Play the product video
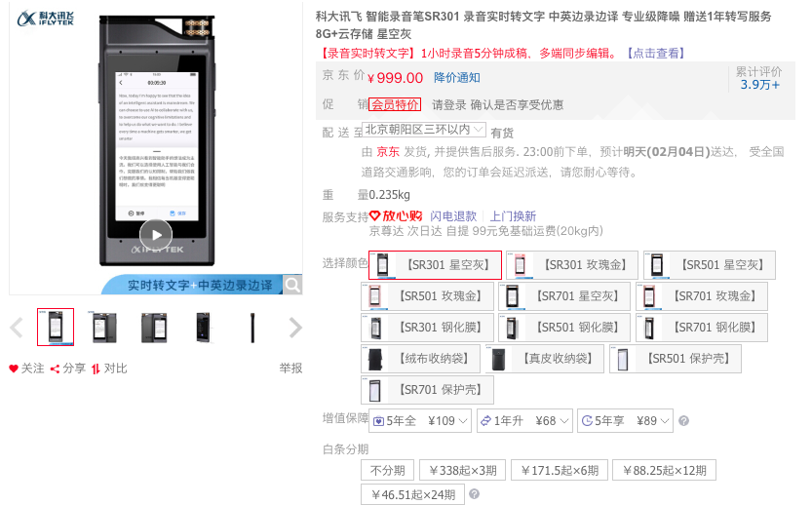812x505 pixels. (x=155, y=235)
